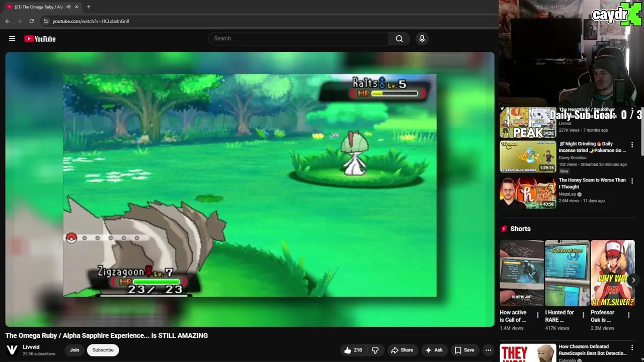This screenshot has height=362, width=644.
Task: Open 'I Hunted for RARE' short
Action: (559, 316)
